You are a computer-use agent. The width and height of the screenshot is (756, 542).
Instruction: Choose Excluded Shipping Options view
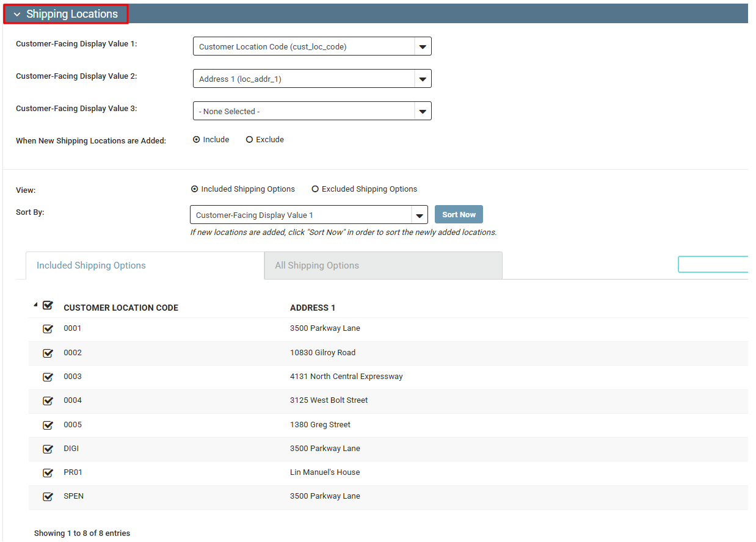pos(315,189)
